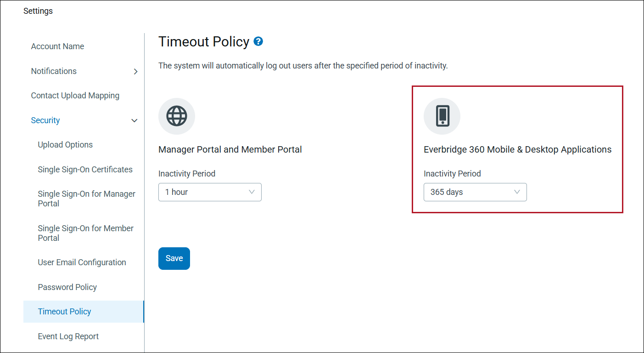Click the help question mark icon

click(258, 42)
